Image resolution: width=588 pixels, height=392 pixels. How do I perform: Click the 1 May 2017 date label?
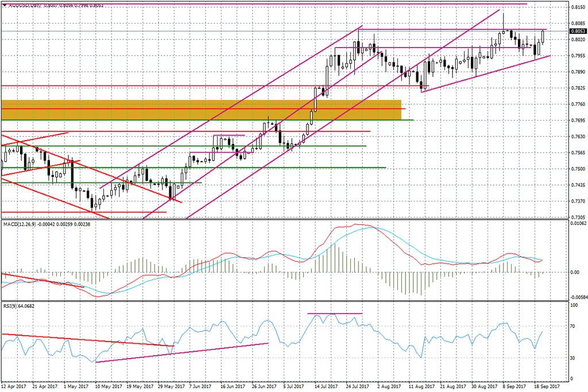(x=76, y=386)
